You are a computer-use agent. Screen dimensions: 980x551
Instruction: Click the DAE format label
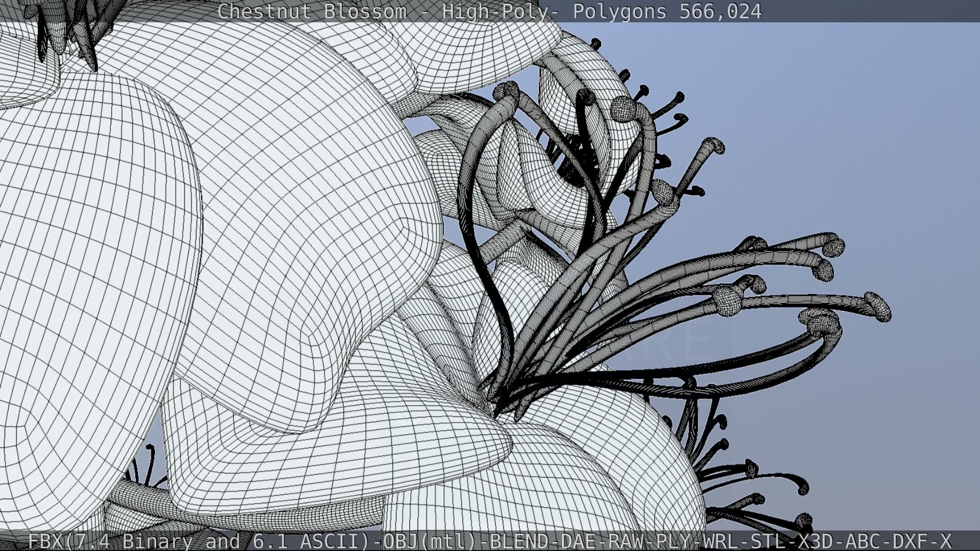(579, 541)
